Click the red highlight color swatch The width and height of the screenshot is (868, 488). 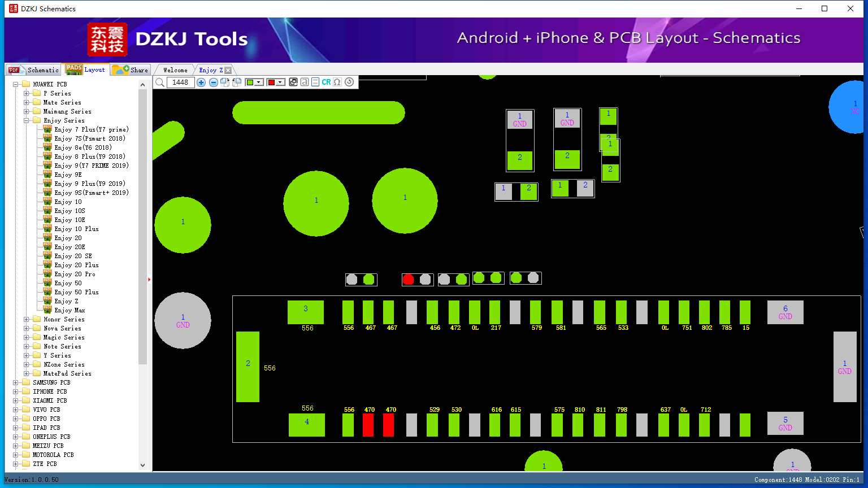pos(271,82)
